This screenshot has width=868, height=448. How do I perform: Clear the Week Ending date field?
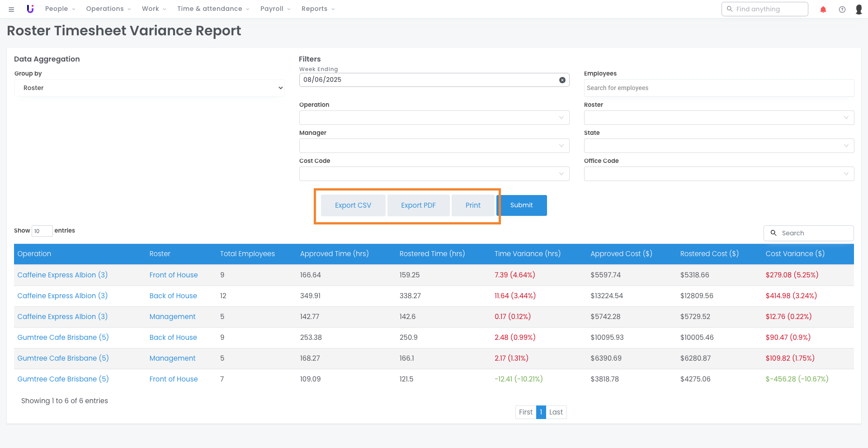point(562,80)
